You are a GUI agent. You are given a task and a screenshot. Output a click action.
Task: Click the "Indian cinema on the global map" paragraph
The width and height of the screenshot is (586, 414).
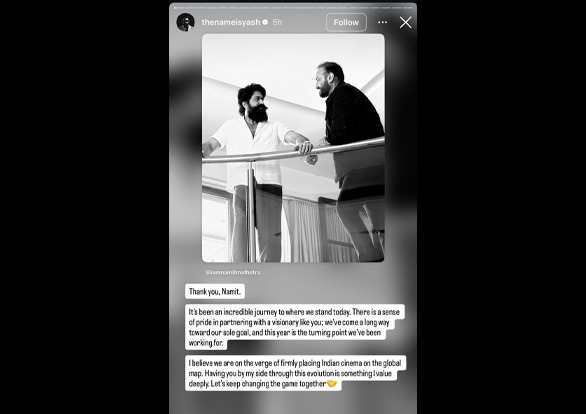click(295, 373)
